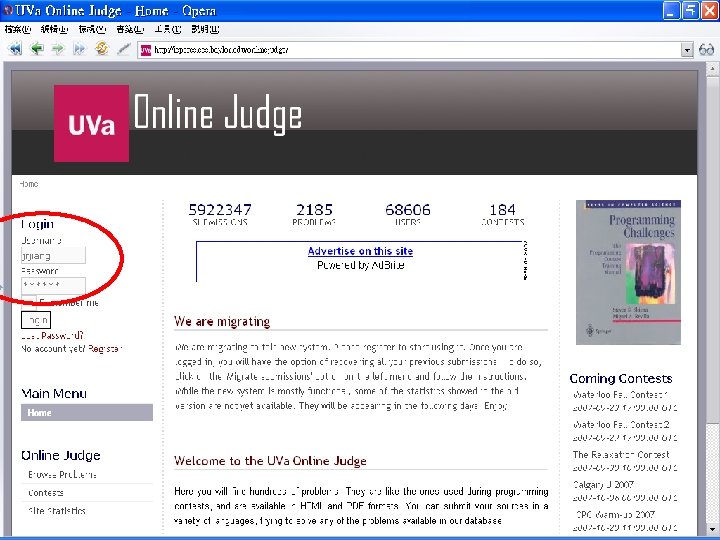
Task: Open The Relaxation Contest entry
Action: pos(621,455)
